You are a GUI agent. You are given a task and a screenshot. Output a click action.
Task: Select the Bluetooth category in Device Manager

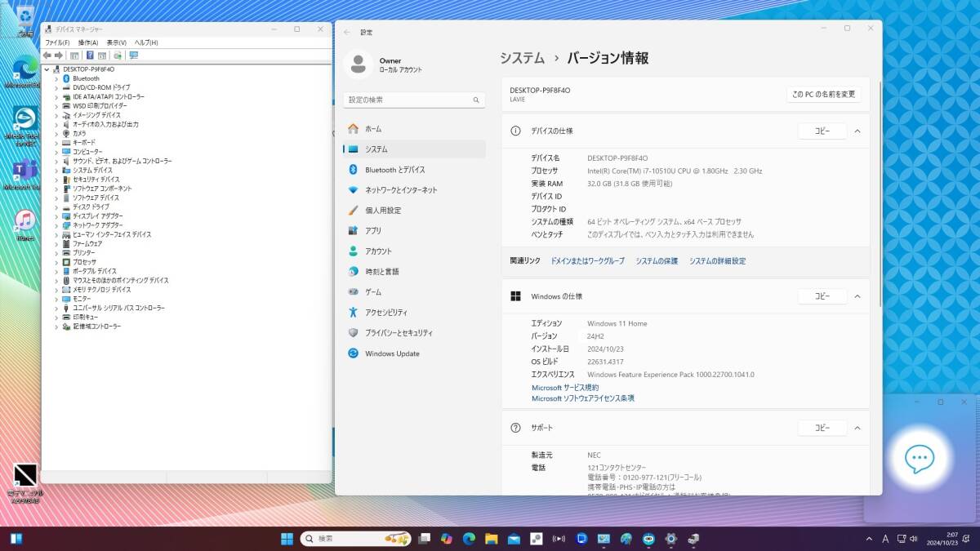86,78
